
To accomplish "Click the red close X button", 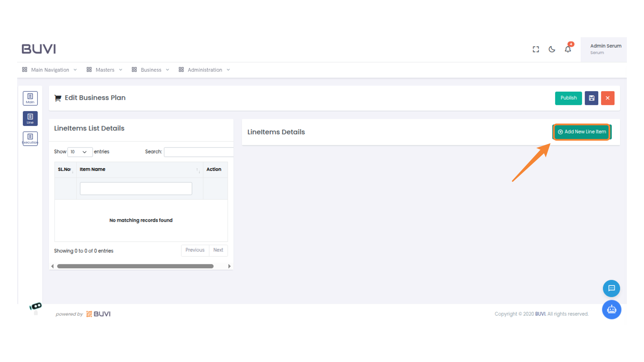I will pyautogui.click(x=607, y=98).
